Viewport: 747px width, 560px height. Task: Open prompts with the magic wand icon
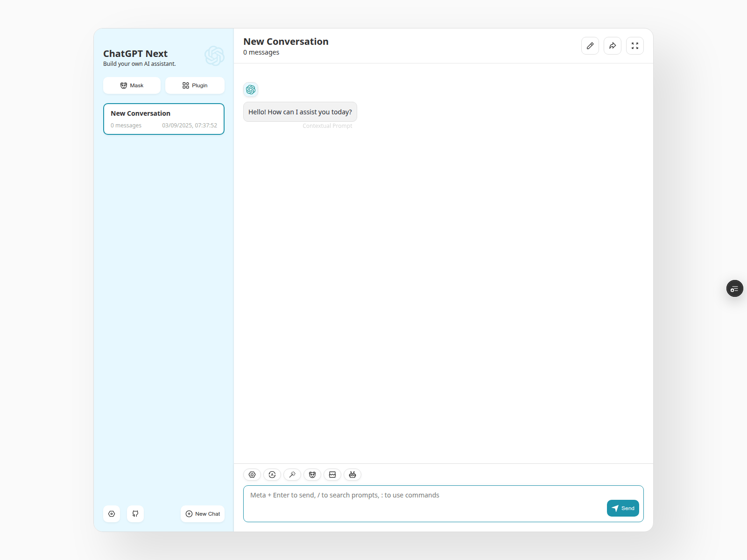(x=292, y=475)
